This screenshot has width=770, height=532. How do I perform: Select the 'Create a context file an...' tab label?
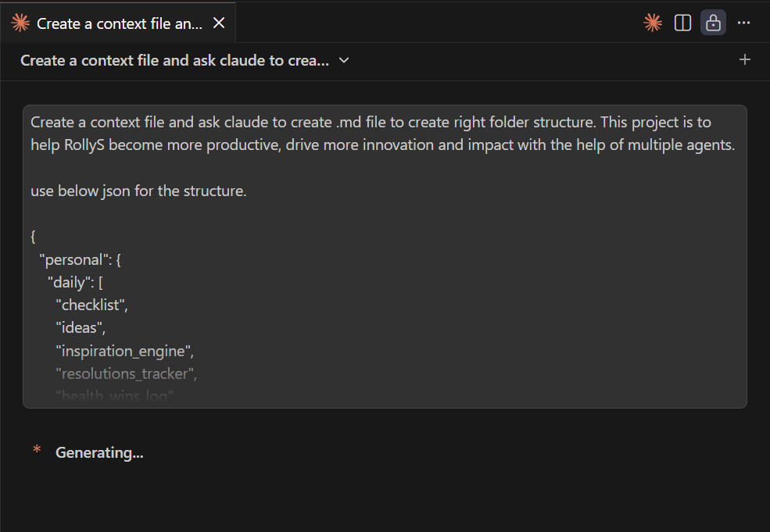120,23
